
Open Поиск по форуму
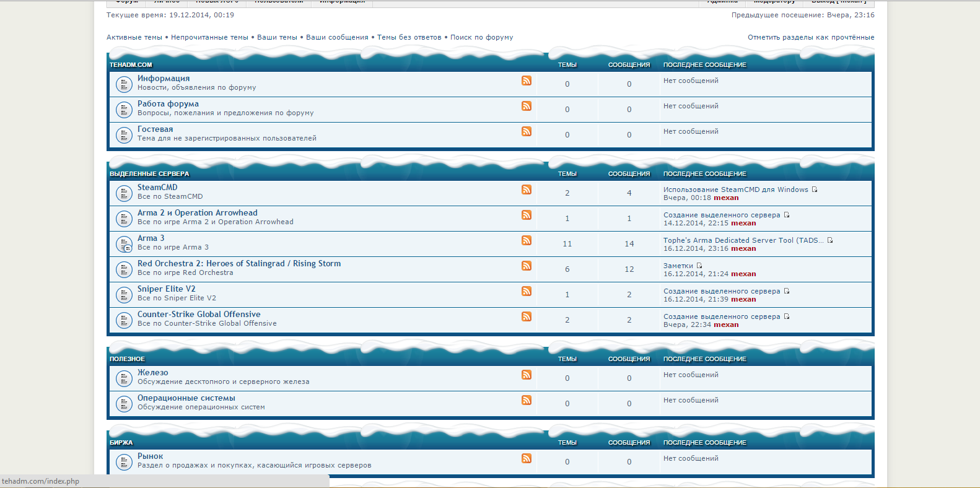pos(481,37)
